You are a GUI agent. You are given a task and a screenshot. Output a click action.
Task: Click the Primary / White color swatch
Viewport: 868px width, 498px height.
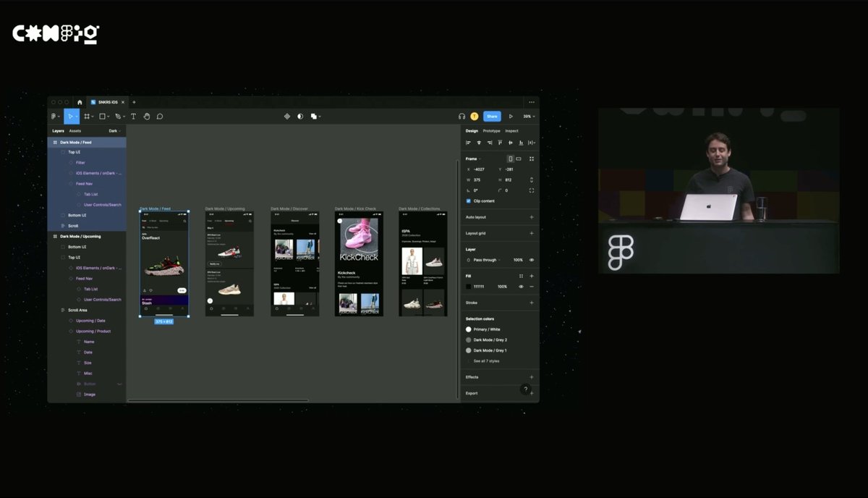click(468, 329)
